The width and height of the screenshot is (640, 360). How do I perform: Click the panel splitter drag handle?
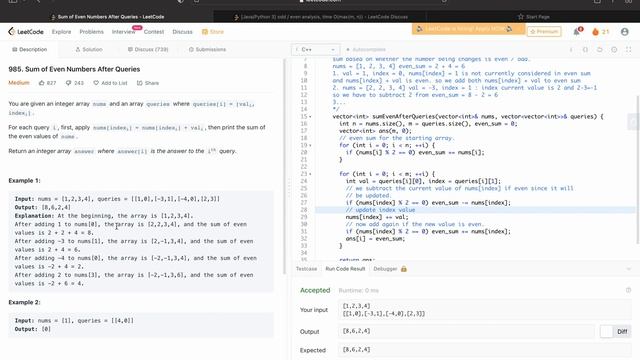[289, 188]
